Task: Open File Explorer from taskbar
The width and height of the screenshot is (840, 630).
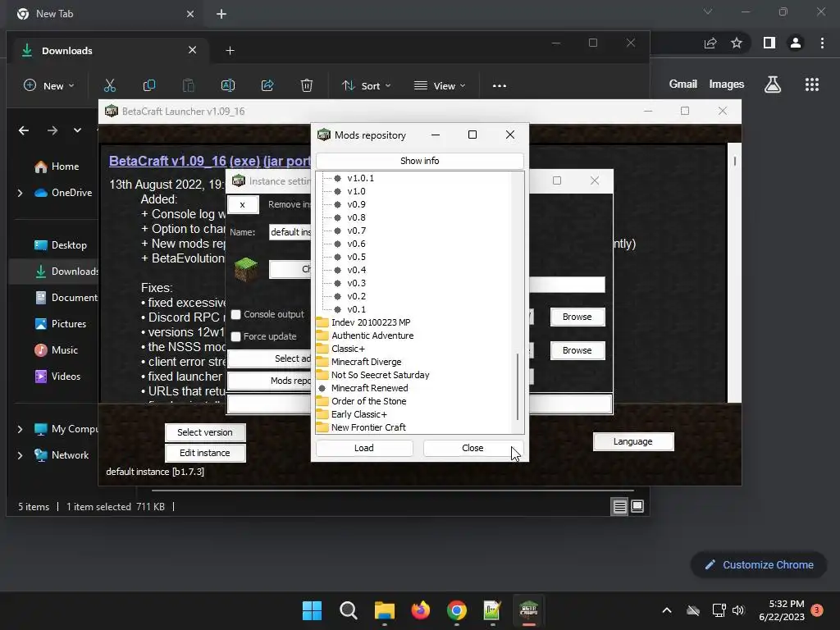Action: coord(384,610)
